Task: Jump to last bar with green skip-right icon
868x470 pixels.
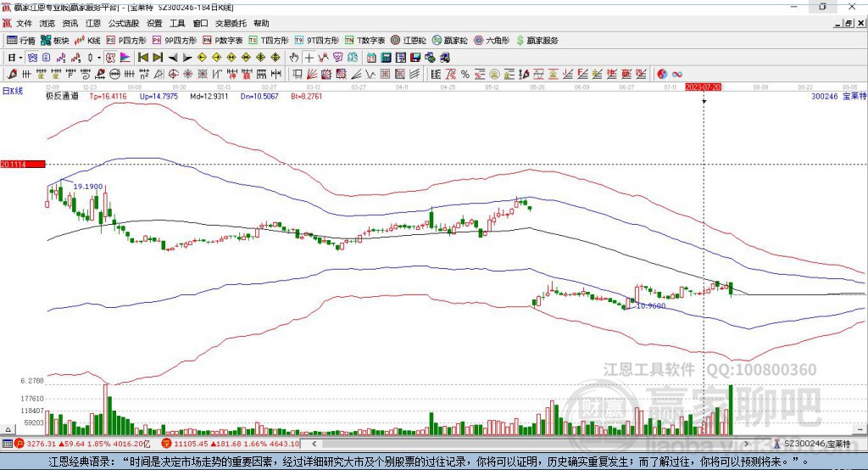Action: pyautogui.click(x=158, y=57)
